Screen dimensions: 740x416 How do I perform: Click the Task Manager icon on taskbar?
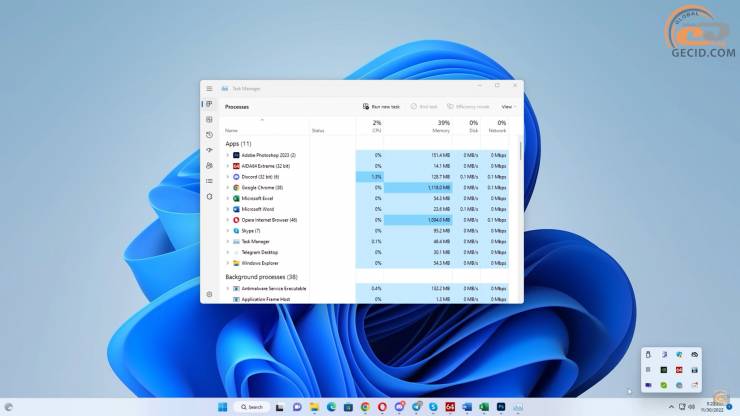518,407
